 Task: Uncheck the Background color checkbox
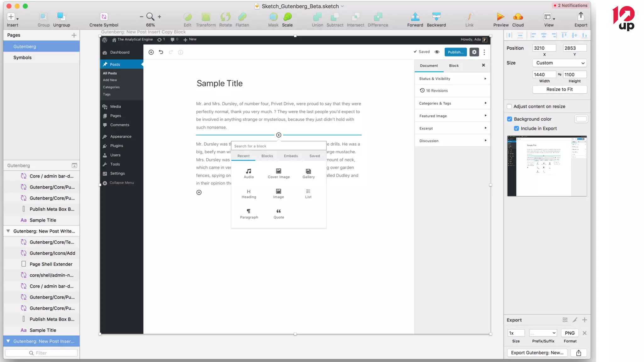(x=509, y=119)
